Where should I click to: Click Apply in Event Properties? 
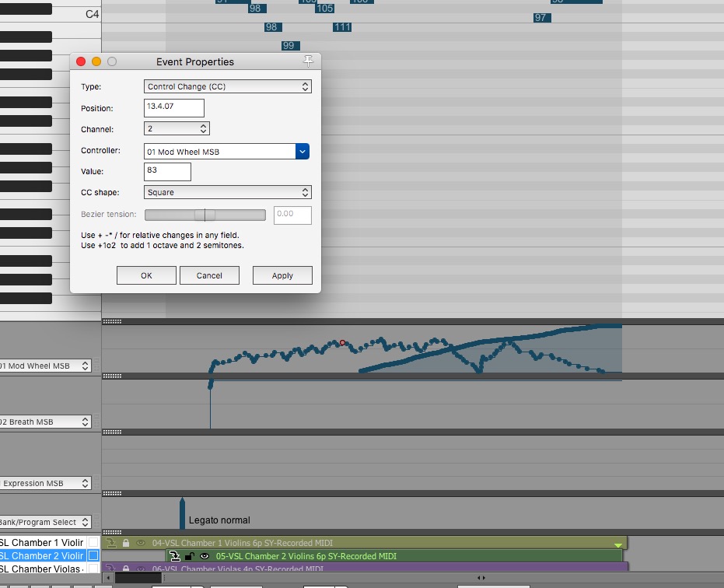[282, 275]
